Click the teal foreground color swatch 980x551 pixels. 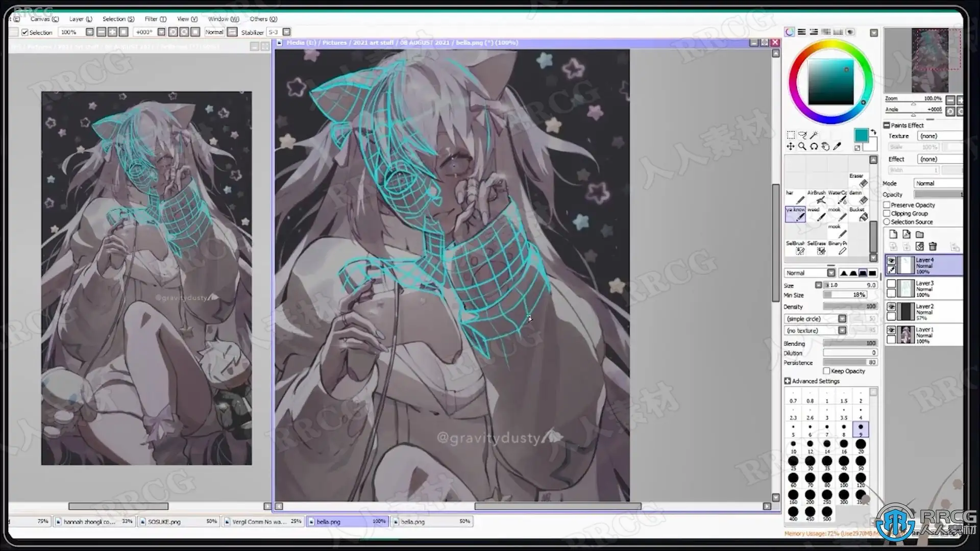[x=861, y=135]
